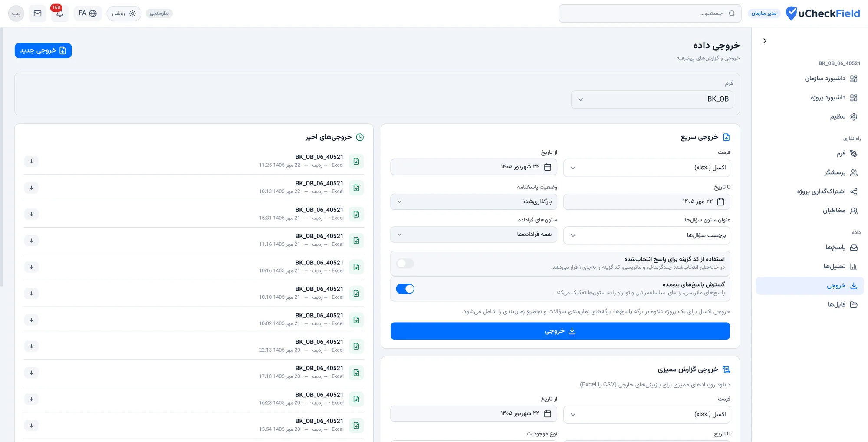Click the audit report از تاریخ date field
This screenshot has height=442, width=868.
click(473, 414)
